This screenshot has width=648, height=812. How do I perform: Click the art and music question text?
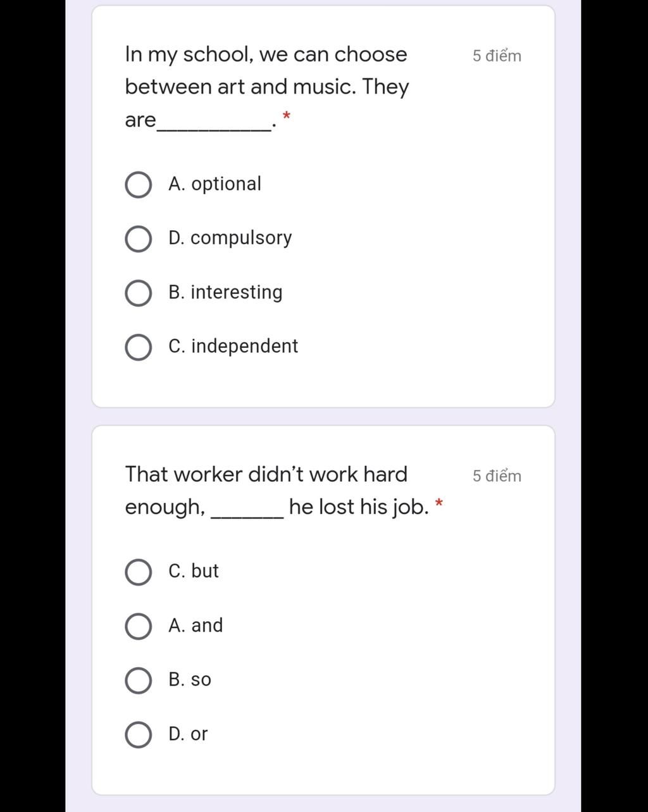click(x=267, y=87)
